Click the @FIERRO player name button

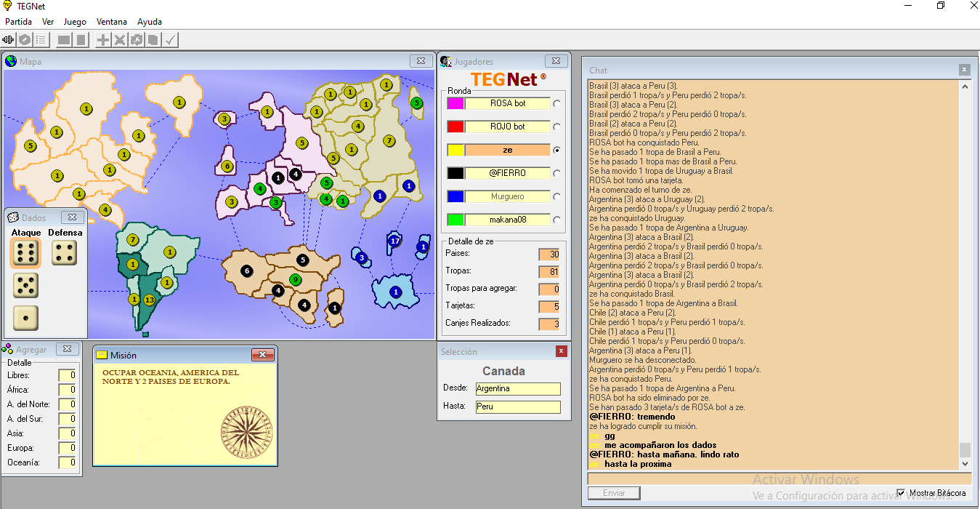tap(507, 173)
